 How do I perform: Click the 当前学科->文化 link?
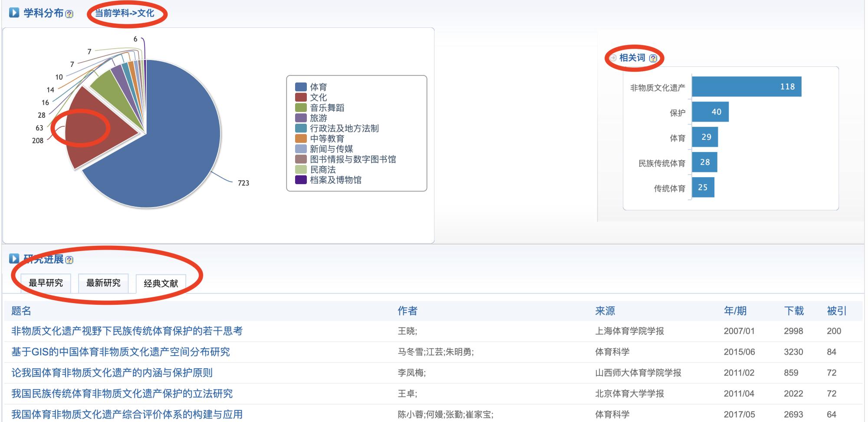[x=125, y=13]
